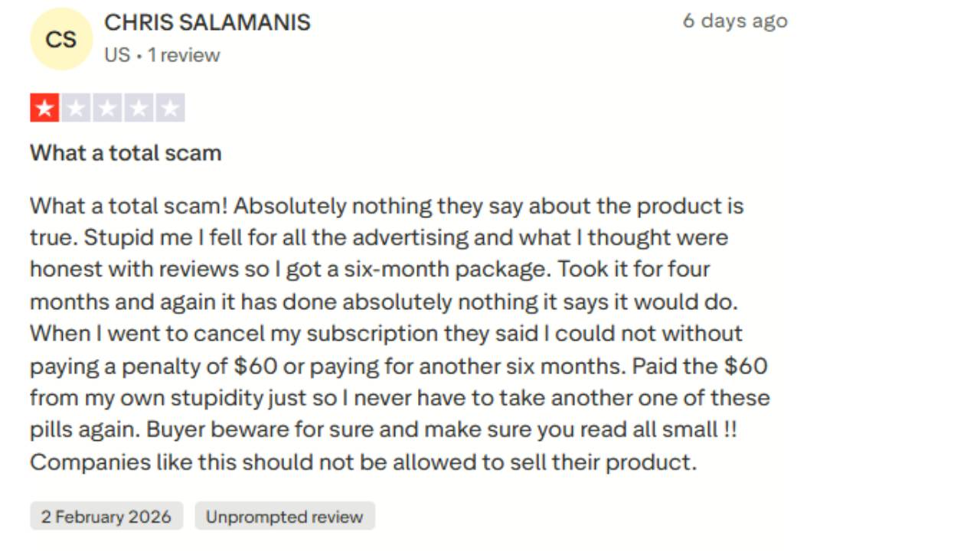Screen dimensions: 980x551
Task: Click the word "Stupid" in the review body
Action: [x=113, y=237]
